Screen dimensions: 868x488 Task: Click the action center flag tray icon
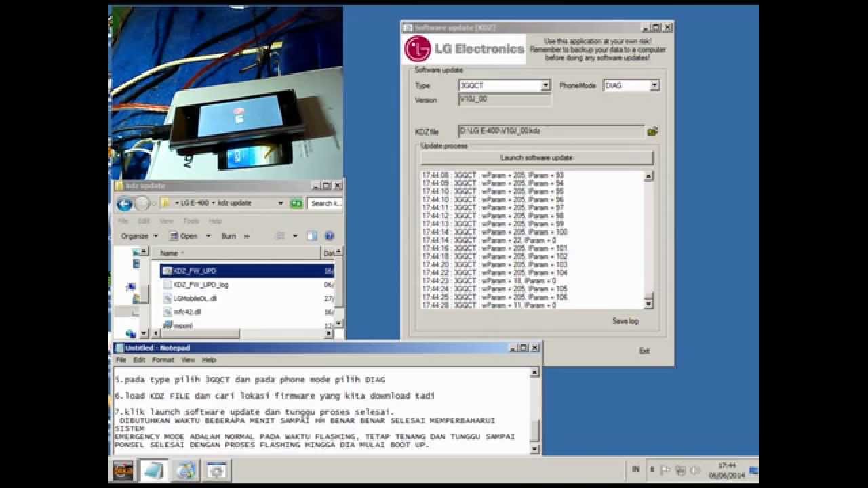(x=666, y=470)
